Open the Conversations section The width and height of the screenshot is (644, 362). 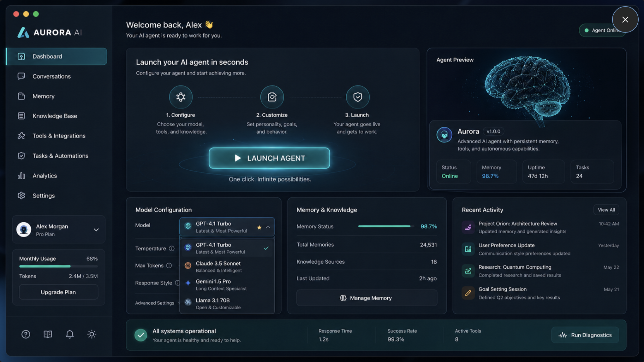tap(51, 76)
